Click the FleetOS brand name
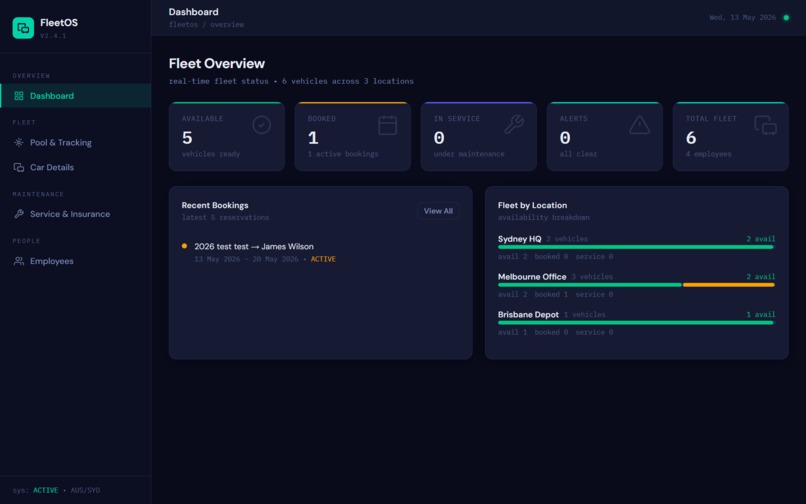 click(59, 23)
